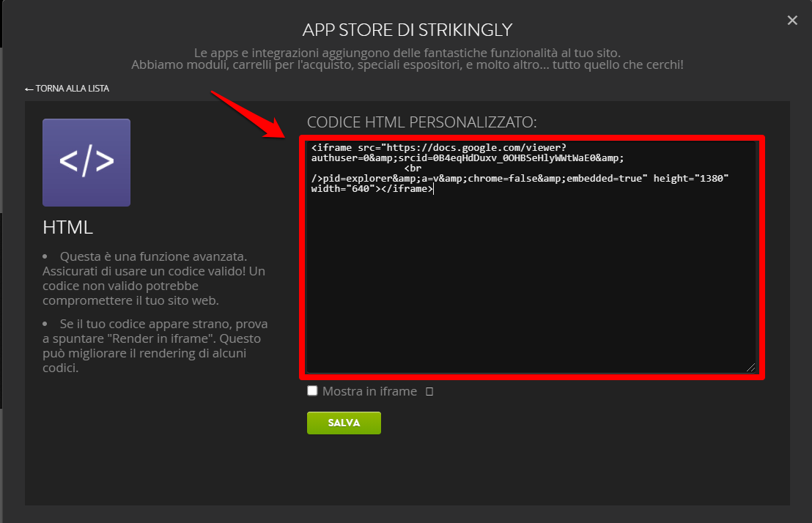
Task: Enable the Mostra in iframe checkbox
Action: 312,390
